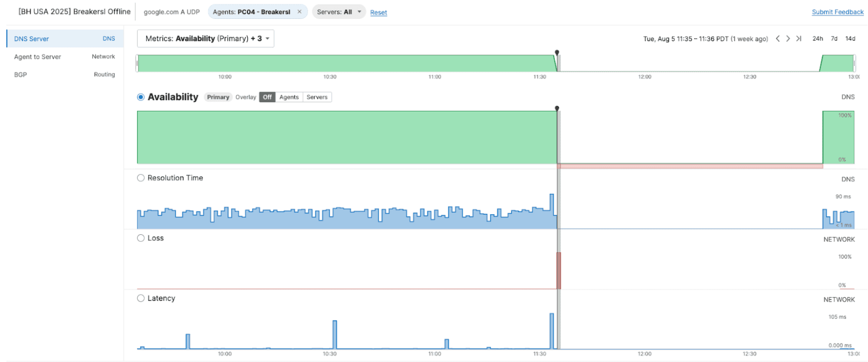Click the left handle of overview range
This screenshot has width=868, height=362.
(137, 63)
